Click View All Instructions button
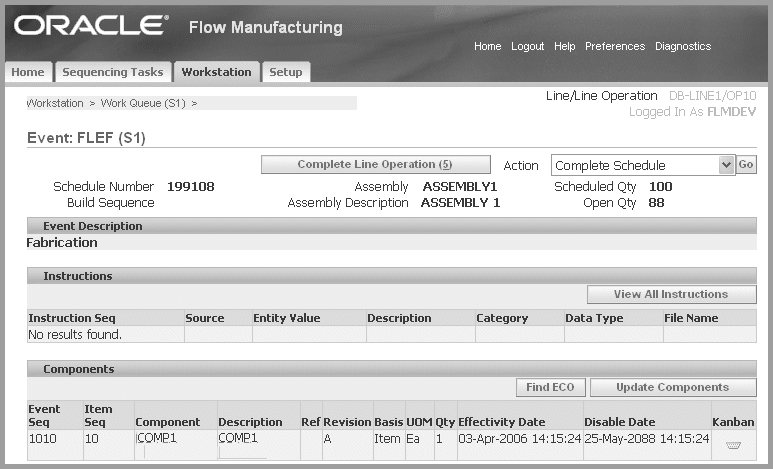This screenshot has height=469, width=773. 671,294
